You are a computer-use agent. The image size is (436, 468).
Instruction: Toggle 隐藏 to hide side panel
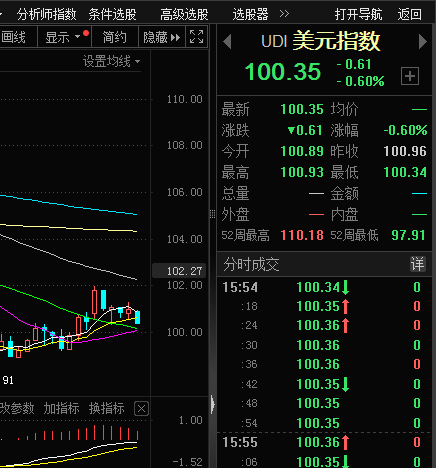pos(162,37)
